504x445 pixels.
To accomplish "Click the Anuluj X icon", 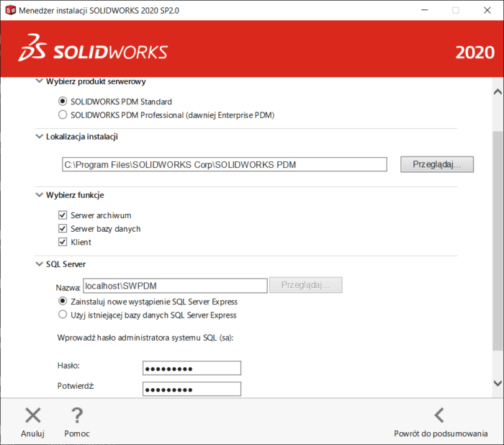I will 33,415.
